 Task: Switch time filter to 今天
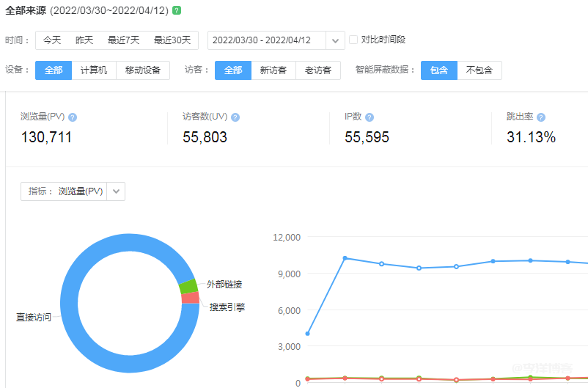coord(52,40)
